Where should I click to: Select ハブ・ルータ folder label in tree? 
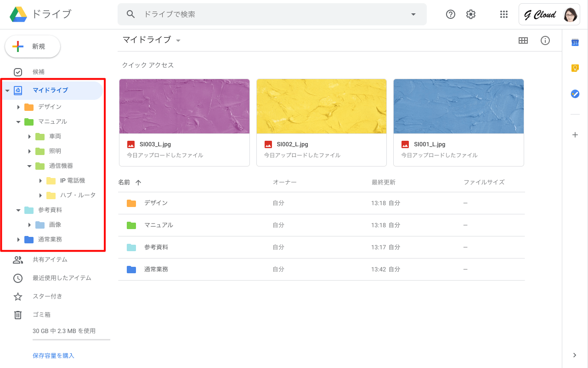[78, 195]
